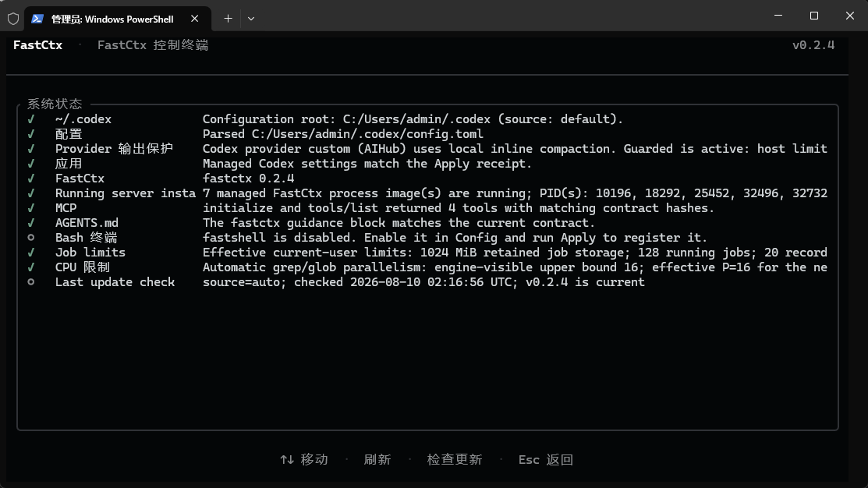
Task: Select the AGENTS.md status row
Action: coord(427,222)
